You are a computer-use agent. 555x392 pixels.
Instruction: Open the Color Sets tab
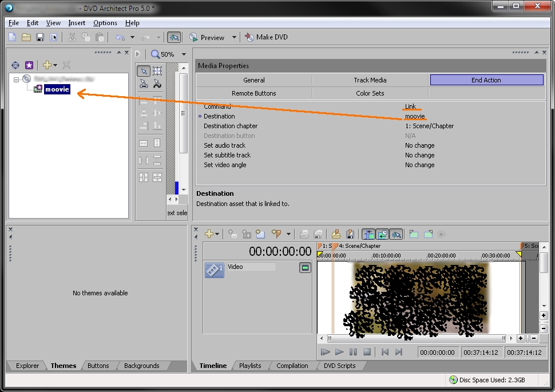tap(370, 93)
